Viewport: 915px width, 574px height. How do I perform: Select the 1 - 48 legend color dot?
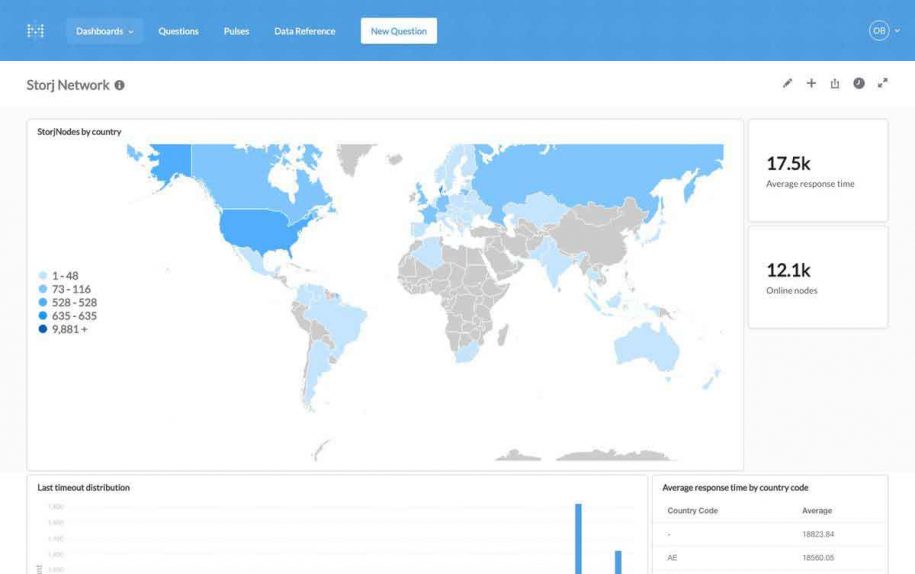pos(42,276)
